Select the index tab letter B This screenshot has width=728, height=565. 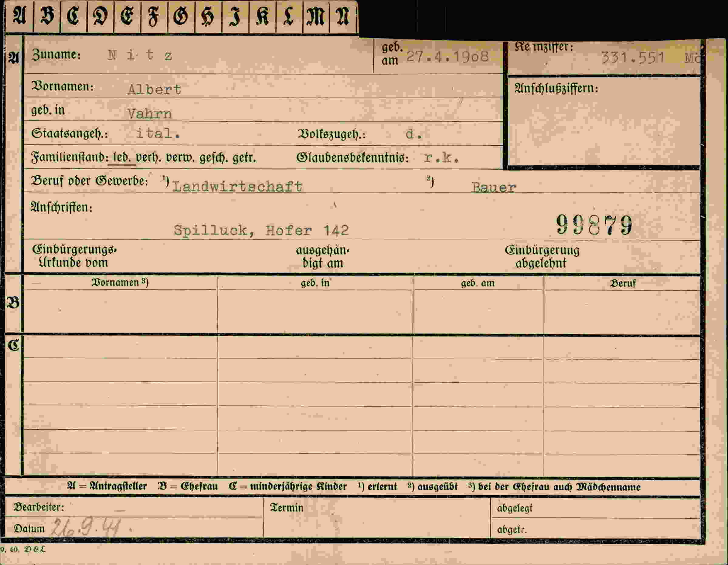click(47, 16)
